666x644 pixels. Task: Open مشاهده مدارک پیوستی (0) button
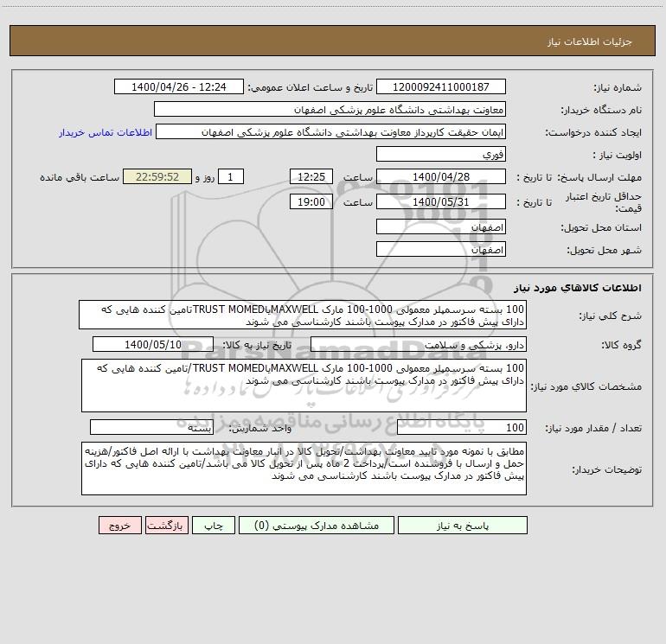[x=317, y=526]
